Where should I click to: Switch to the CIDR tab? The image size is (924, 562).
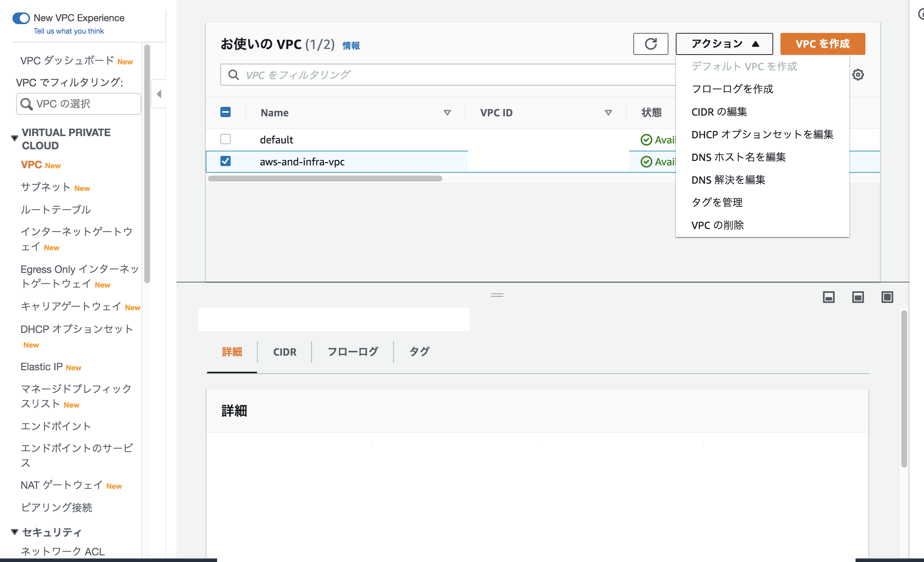(284, 352)
